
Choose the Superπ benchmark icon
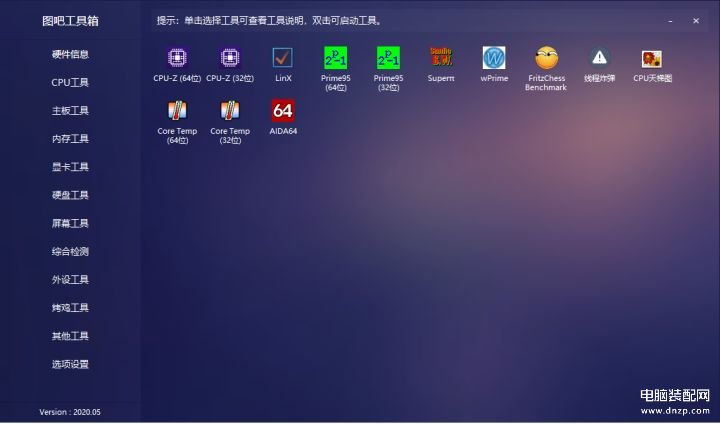pos(441,57)
